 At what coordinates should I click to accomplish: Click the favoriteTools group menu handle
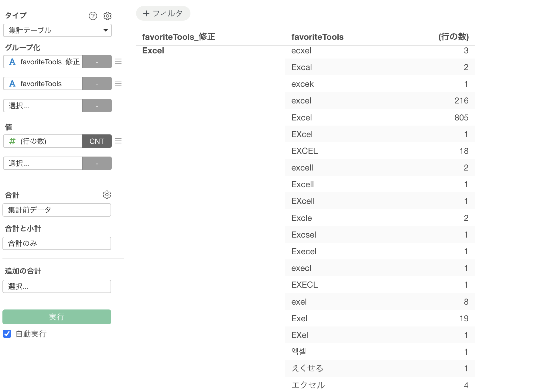[x=118, y=83]
